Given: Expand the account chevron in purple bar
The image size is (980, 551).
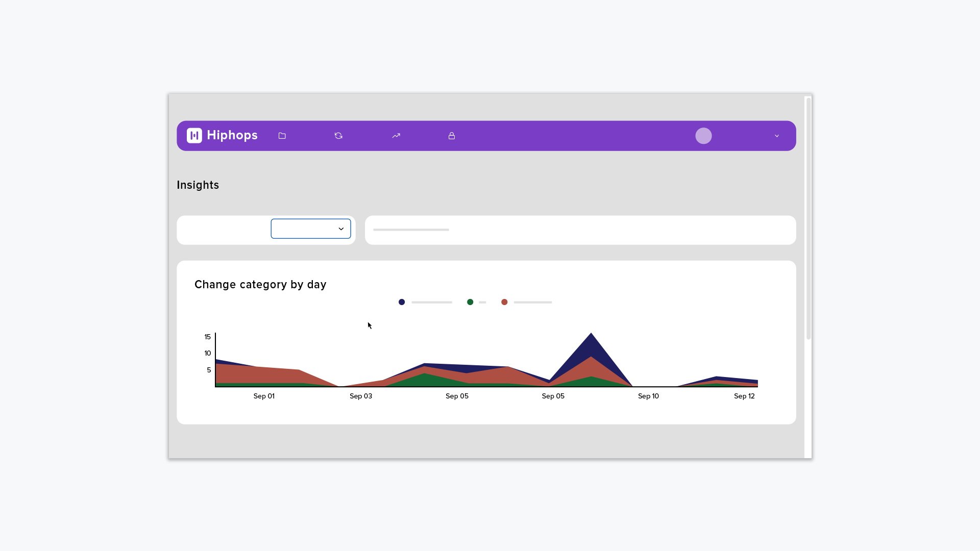Looking at the screenshot, I should coord(777,136).
